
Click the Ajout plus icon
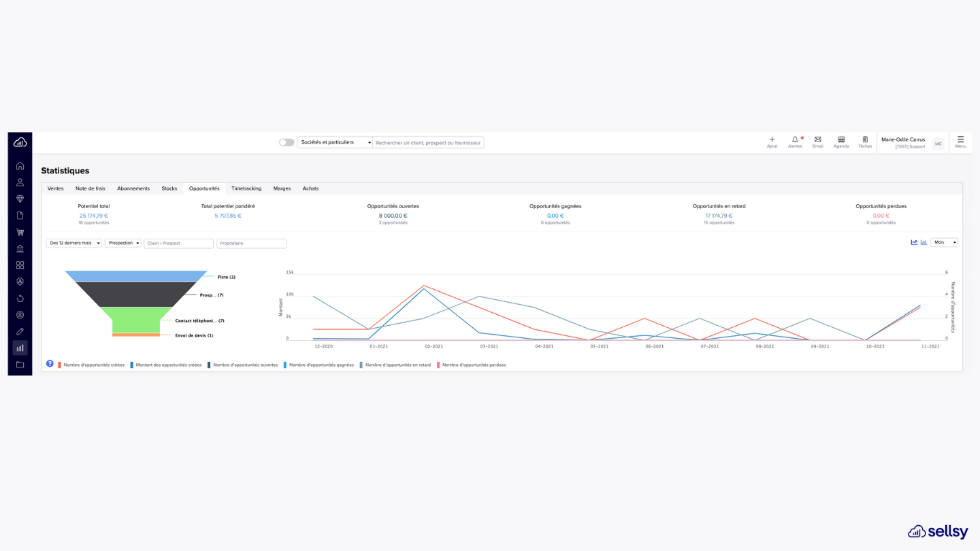point(772,139)
